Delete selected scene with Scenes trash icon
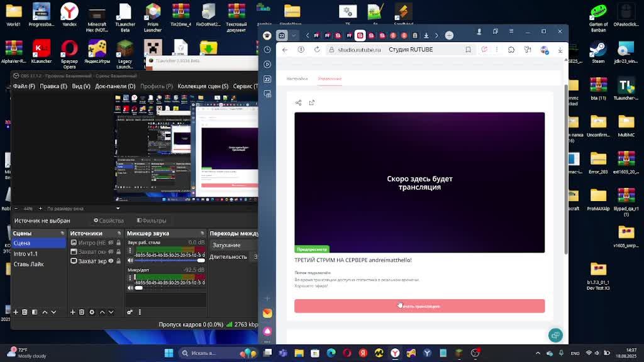644x362 pixels. pyautogui.click(x=25, y=312)
